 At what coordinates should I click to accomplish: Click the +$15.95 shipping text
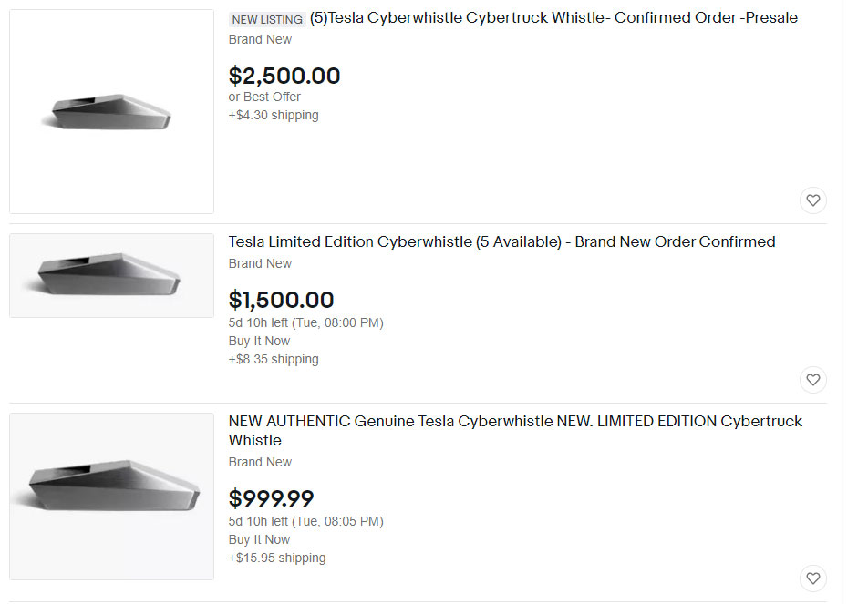[x=277, y=558]
